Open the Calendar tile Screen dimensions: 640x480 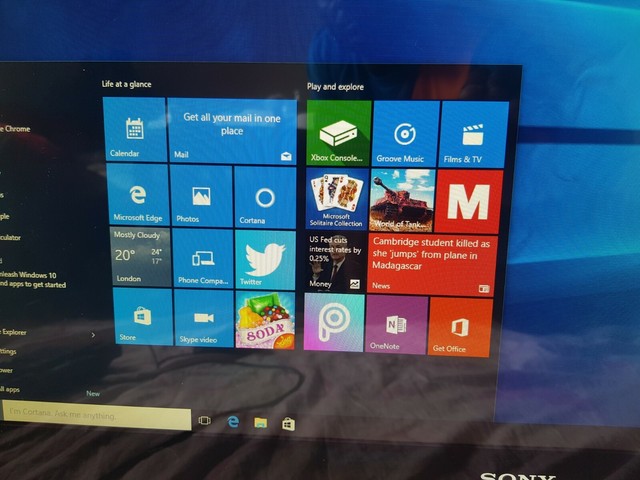click(134, 129)
